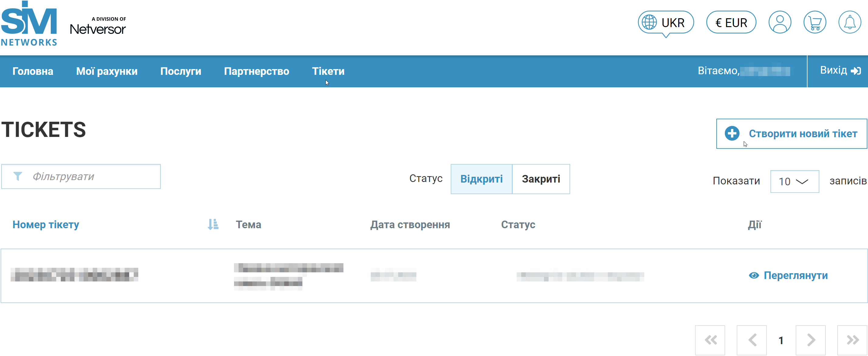This screenshot has height=356, width=868.
Task: Expand the records-per-page dropdown showing 10
Action: click(x=794, y=182)
